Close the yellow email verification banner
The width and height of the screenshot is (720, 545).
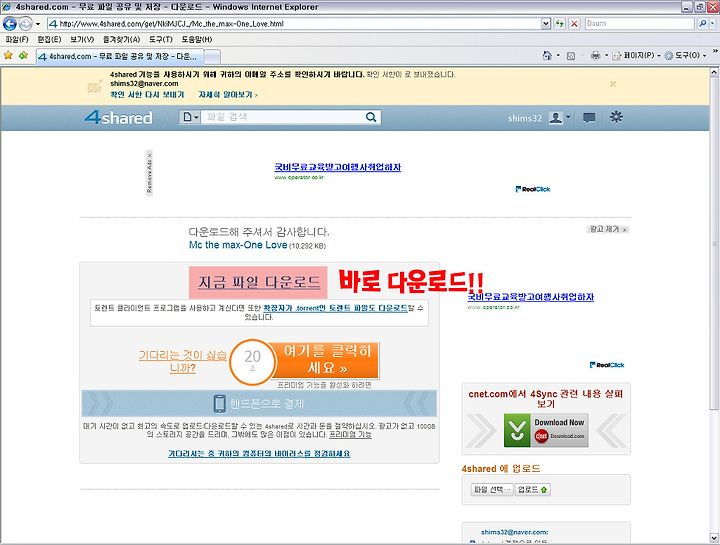click(x=613, y=84)
